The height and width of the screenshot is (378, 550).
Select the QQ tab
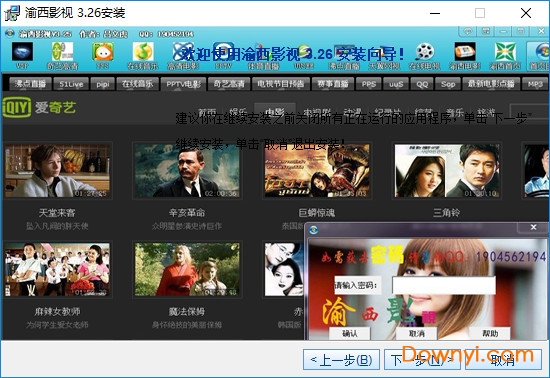coord(422,84)
